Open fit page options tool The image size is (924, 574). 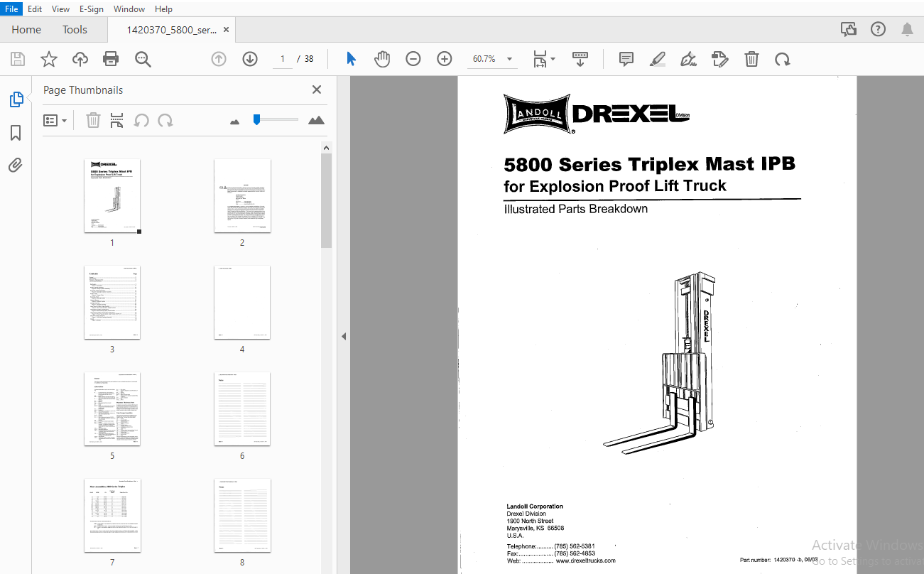coord(540,59)
